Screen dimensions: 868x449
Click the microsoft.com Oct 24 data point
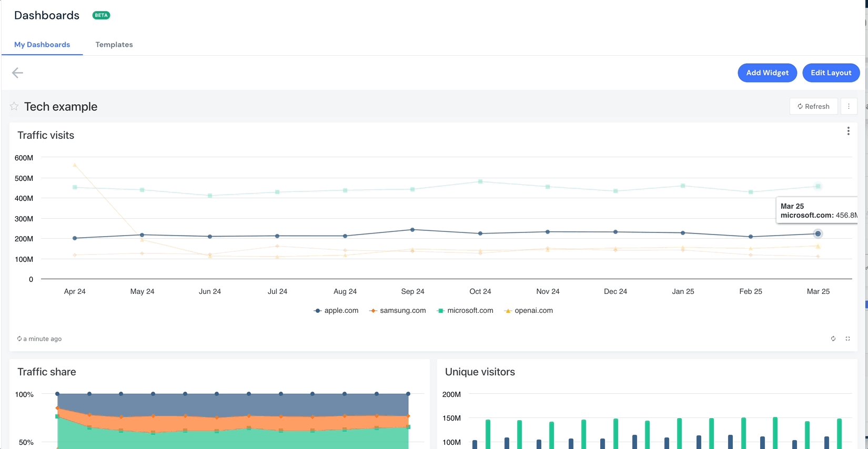(480, 181)
